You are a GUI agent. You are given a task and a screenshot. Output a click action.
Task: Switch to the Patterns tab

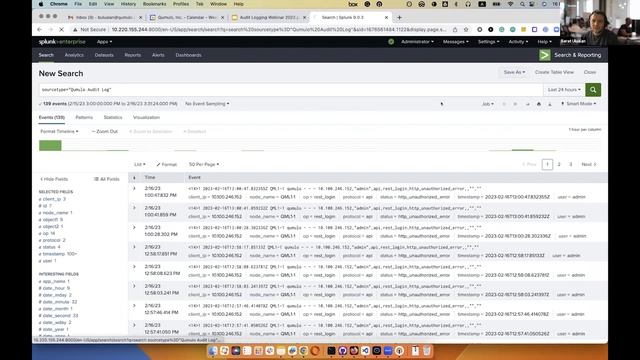click(84, 118)
